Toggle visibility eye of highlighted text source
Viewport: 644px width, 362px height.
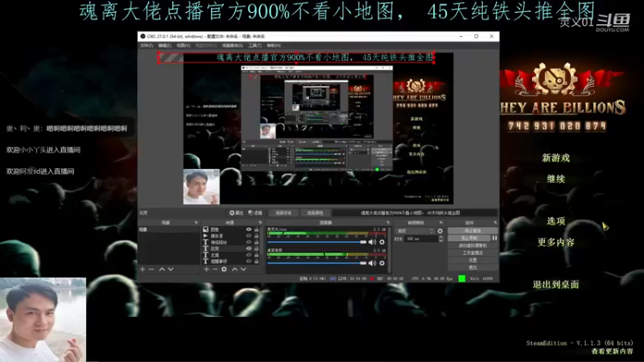click(x=249, y=249)
